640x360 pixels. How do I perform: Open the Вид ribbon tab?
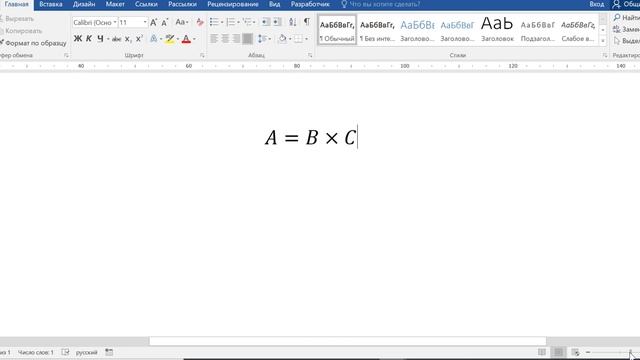pyautogui.click(x=274, y=4)
